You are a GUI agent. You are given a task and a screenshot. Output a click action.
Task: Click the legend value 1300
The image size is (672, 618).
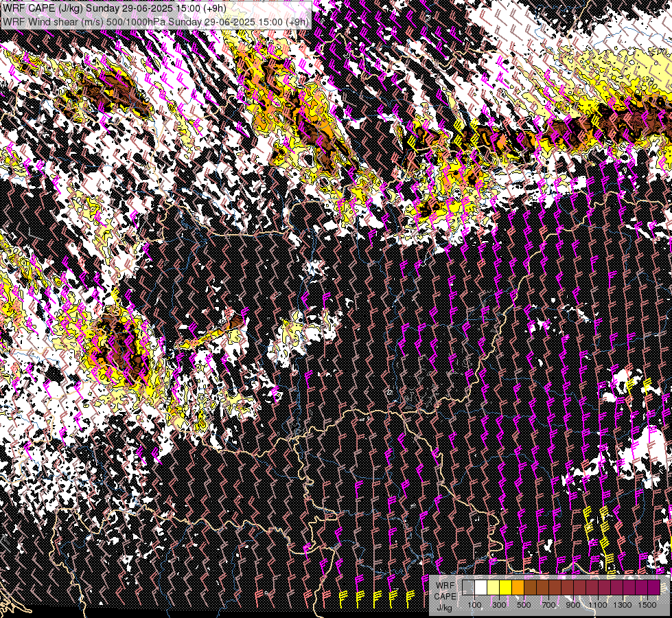click(623, 605)
